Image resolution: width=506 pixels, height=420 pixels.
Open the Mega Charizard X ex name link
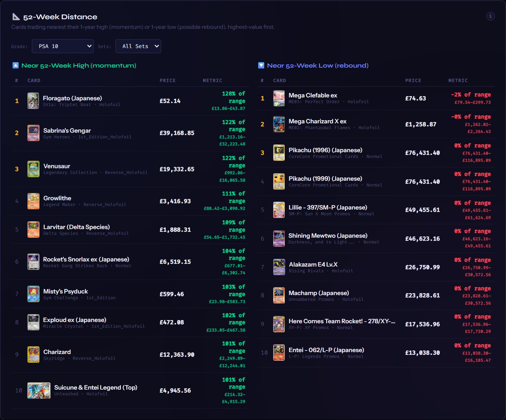[317, 121]
